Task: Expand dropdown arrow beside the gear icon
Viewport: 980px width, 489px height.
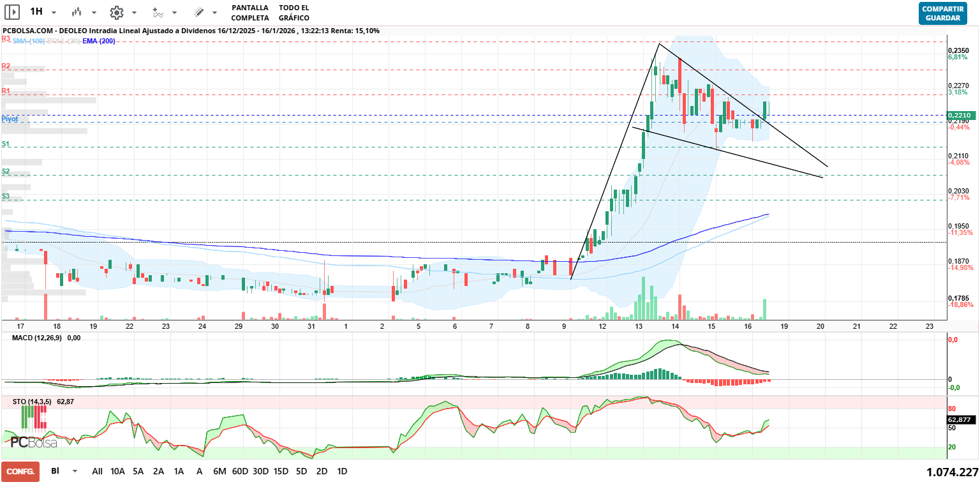Action: tap(134, 13)
